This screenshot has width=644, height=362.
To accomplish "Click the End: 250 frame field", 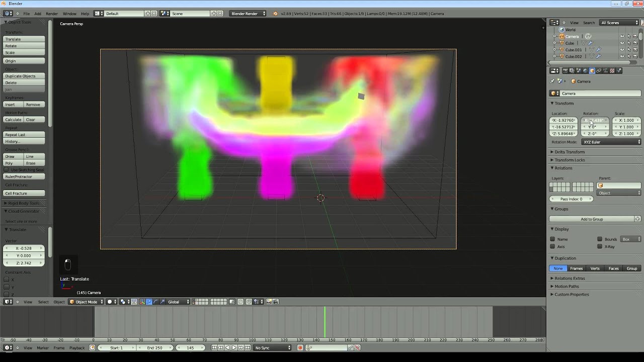I will tap(154, 347).
